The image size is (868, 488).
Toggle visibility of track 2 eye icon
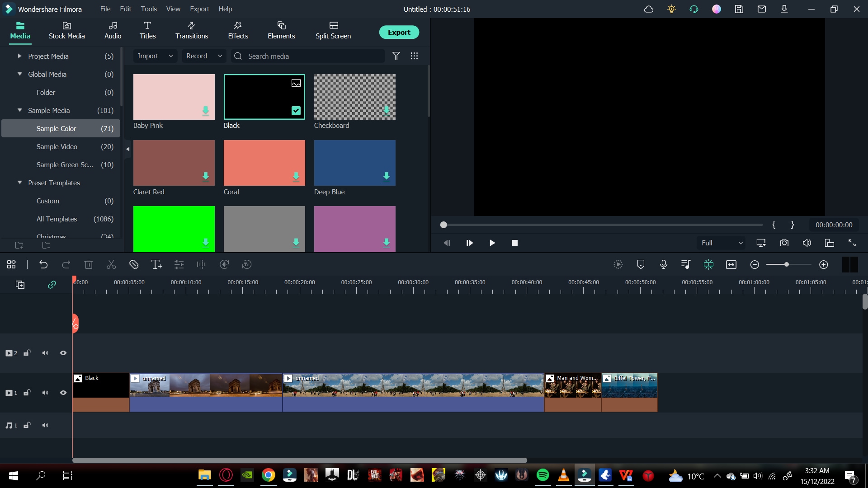[x=63, y=353]
